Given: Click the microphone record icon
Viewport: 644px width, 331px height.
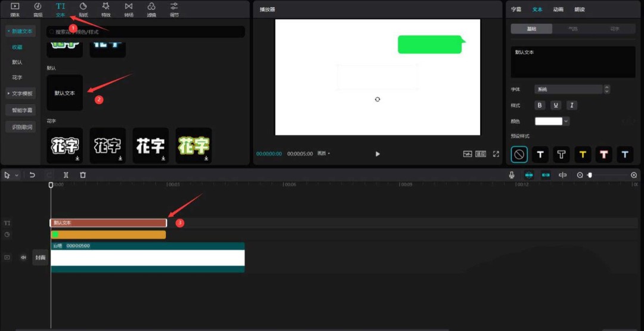Looking at the screenshot, I should [x=512, y=175].
